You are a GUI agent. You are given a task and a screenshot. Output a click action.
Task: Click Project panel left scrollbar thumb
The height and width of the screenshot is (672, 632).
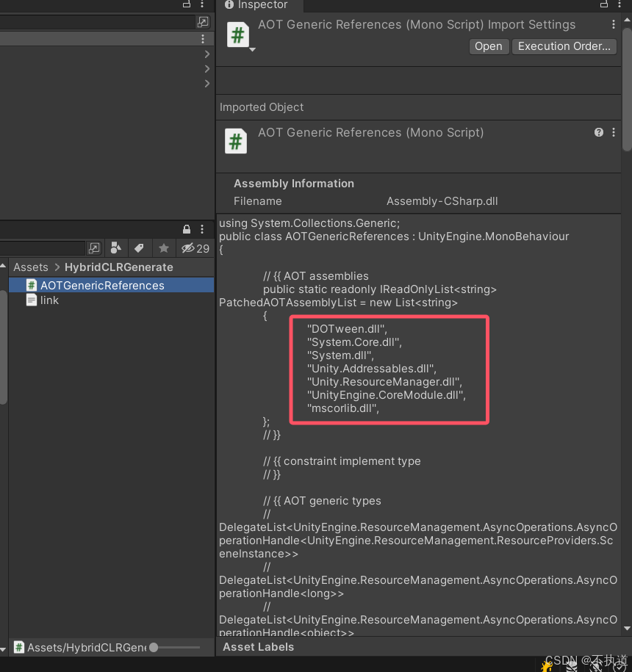(x=4, y=347)
